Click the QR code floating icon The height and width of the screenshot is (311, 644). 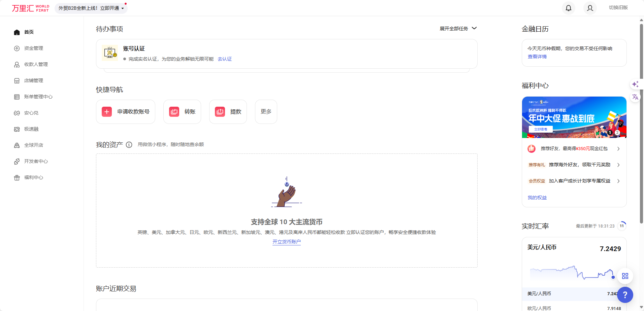[x=625, y=276]
